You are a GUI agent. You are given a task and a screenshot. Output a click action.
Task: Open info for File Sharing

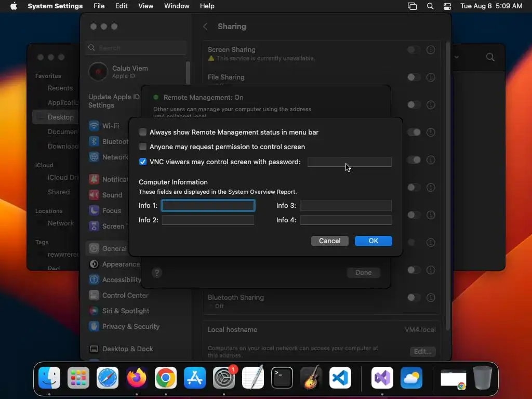[431, 77]
